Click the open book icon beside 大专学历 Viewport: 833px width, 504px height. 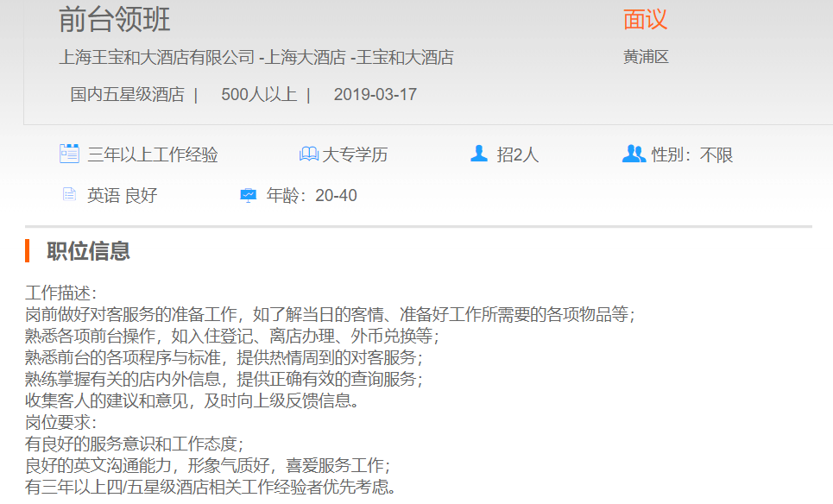308,154
